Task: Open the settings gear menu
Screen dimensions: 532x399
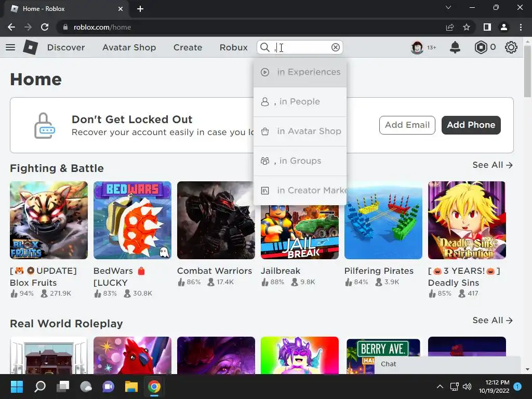Action: point(511,47)
